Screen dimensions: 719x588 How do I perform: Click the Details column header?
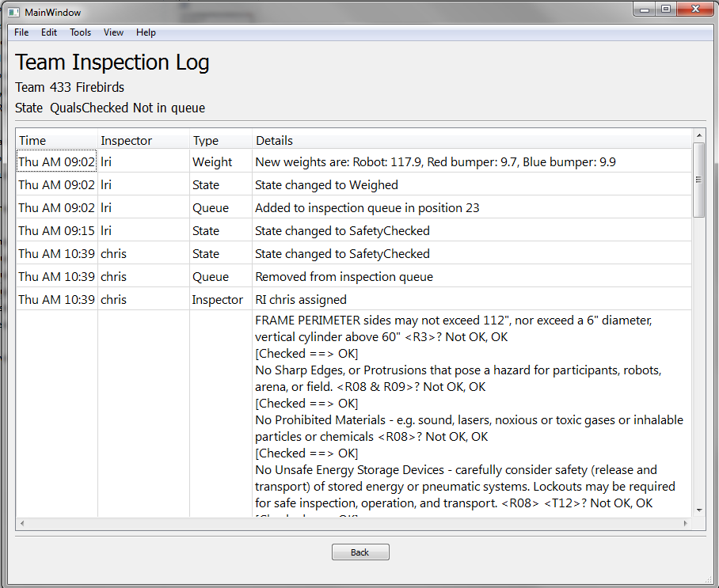point(471,140)
